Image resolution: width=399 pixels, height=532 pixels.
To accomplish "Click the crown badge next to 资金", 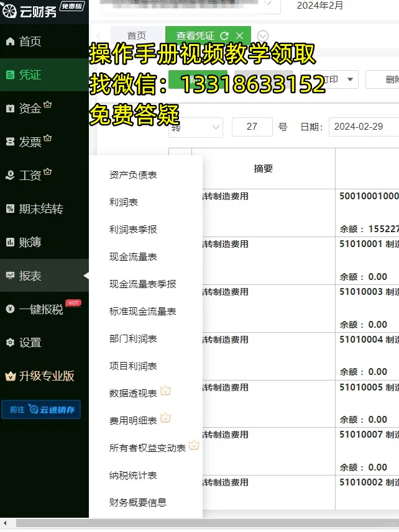I will 47,104.
